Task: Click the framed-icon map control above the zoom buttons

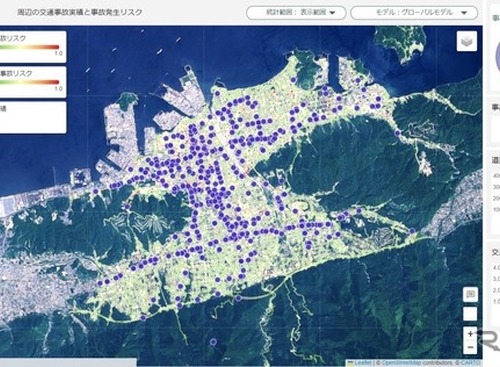Action: coord(470,294)
